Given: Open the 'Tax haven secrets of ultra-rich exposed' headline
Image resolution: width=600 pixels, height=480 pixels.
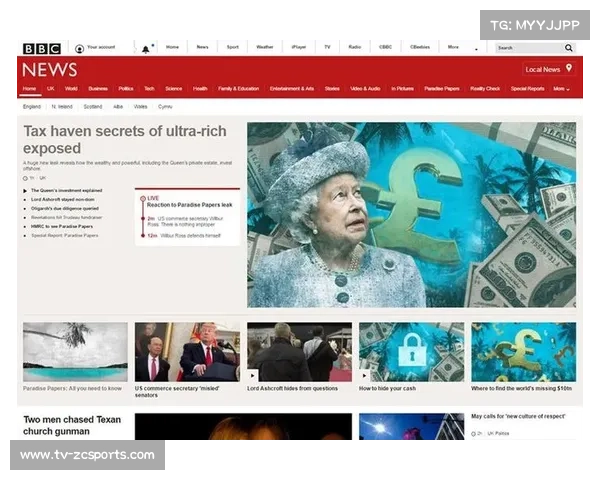Looking at the screenshot, I should [x=125, y=139].
